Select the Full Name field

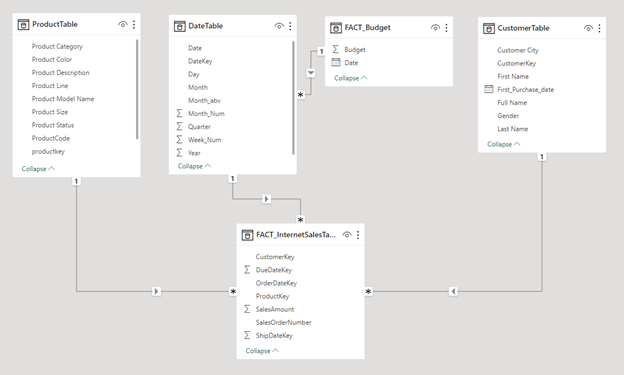512,103
